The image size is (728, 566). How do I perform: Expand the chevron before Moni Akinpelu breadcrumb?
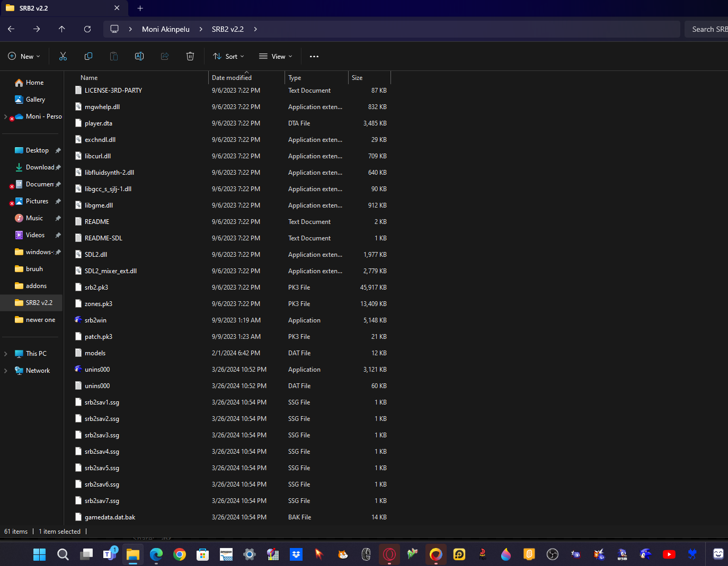point(130,29)
